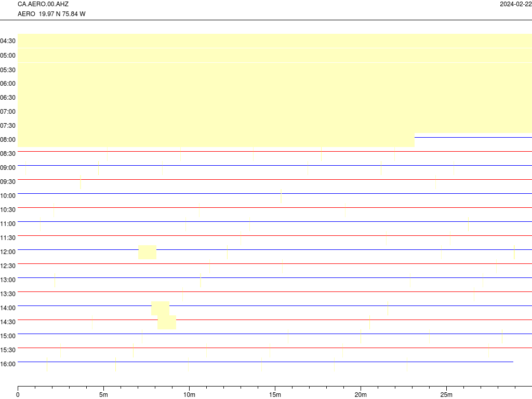This screenshot has width=532, height=399.
Task: Select the 14:00 time row label
Action: [x=8, y=308]
